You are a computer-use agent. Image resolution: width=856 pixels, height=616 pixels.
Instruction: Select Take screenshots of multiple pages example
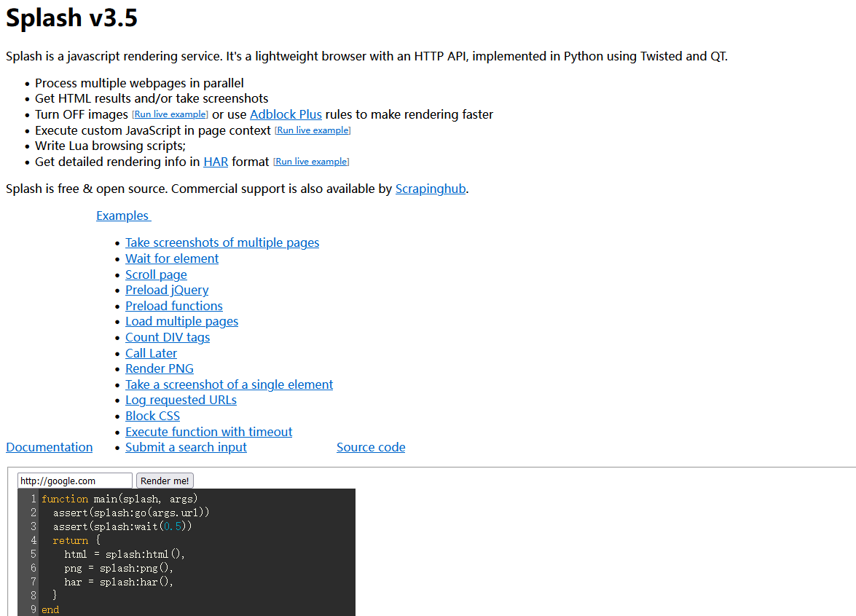point(222,242)
